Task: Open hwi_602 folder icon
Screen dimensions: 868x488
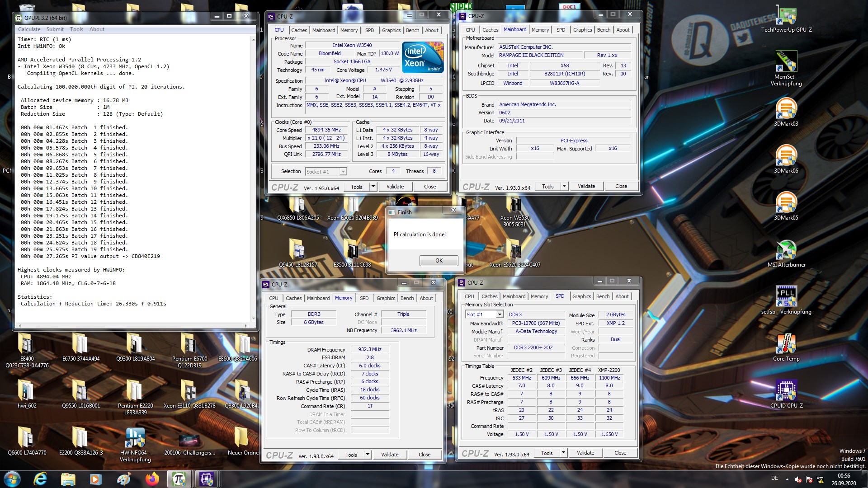Action: (x=27, y=394)
